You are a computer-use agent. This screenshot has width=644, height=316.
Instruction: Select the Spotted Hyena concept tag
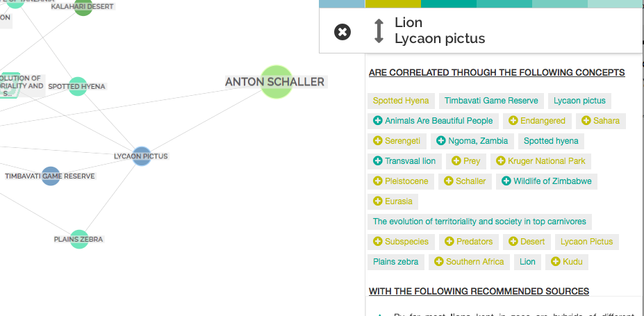coord(402,101)
